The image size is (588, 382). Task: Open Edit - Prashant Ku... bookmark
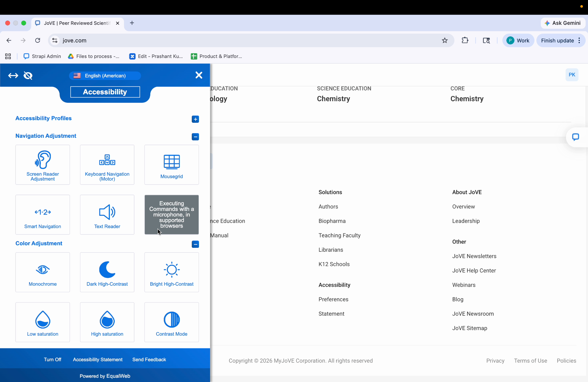pos(156,56)
